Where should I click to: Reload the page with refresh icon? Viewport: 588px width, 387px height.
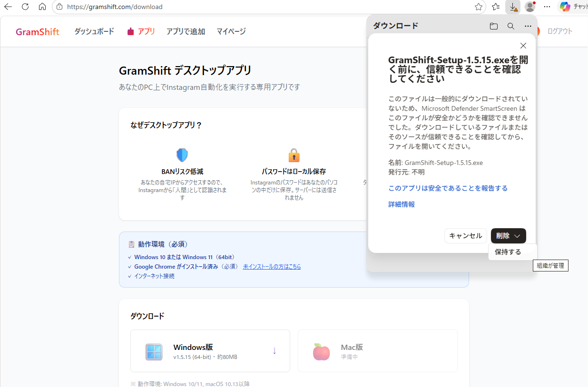pyautogui.click(x=25, y=7)
